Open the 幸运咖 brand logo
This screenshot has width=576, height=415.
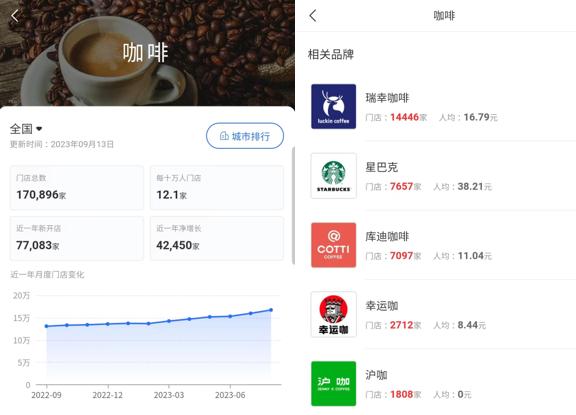(x=334, y=314)
